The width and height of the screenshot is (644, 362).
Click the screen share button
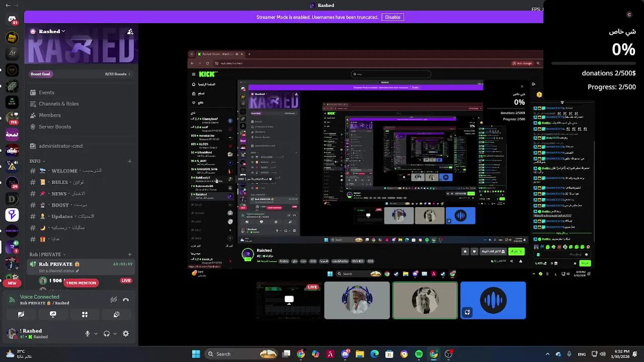[x=53, y=314]
